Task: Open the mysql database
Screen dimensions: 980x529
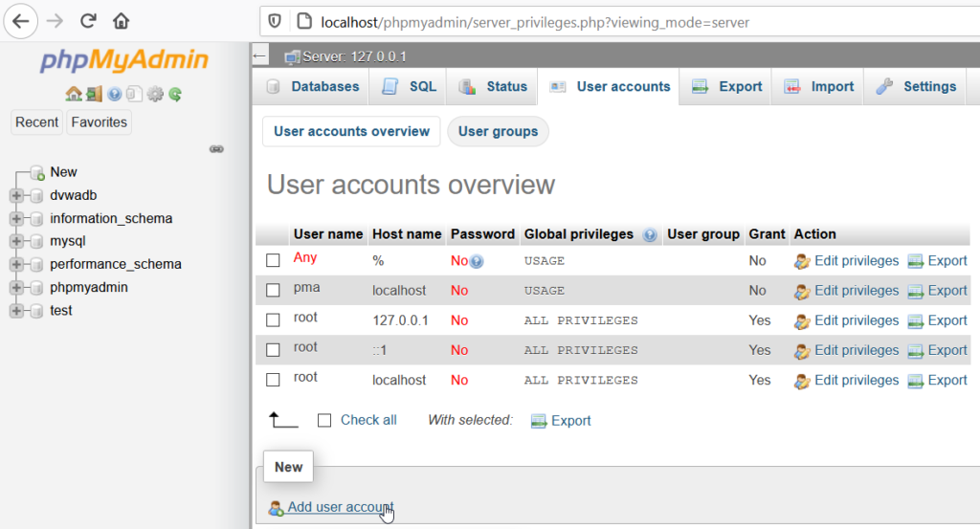Action: click(x=68, y=241)
